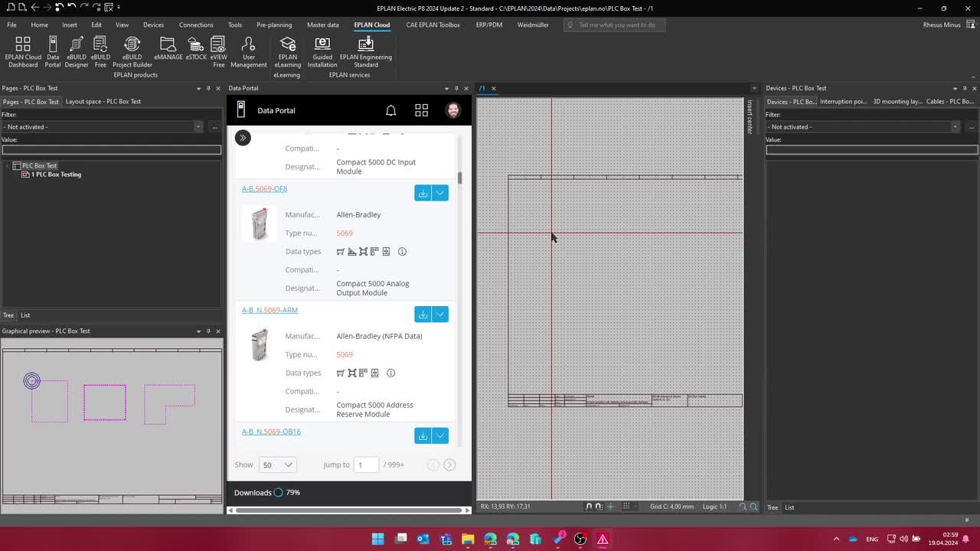Switch to the Devices ribbon tab
This screenshot has width=980, height=551.
coord(153,24)
